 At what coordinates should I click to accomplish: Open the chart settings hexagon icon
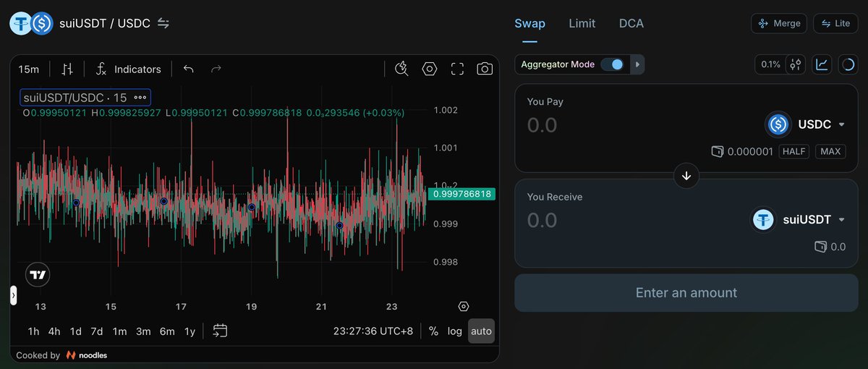430,69
